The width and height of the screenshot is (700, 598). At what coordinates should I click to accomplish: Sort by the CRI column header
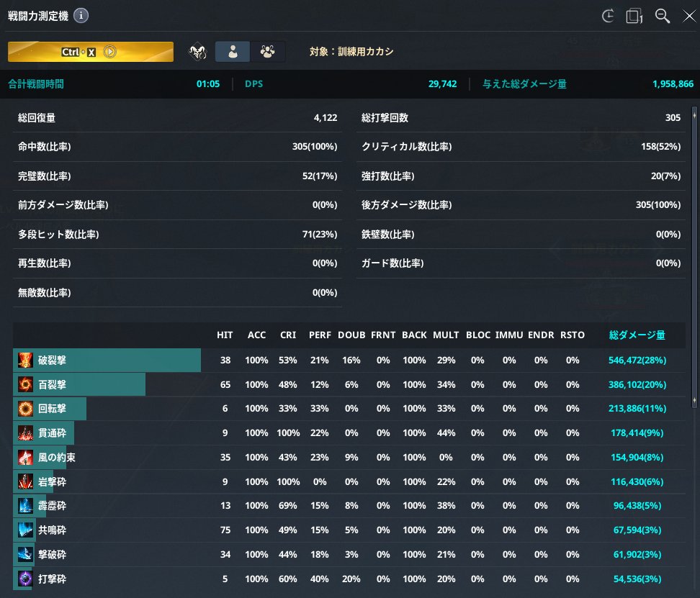pyautogui.click(x=288, y=335)
